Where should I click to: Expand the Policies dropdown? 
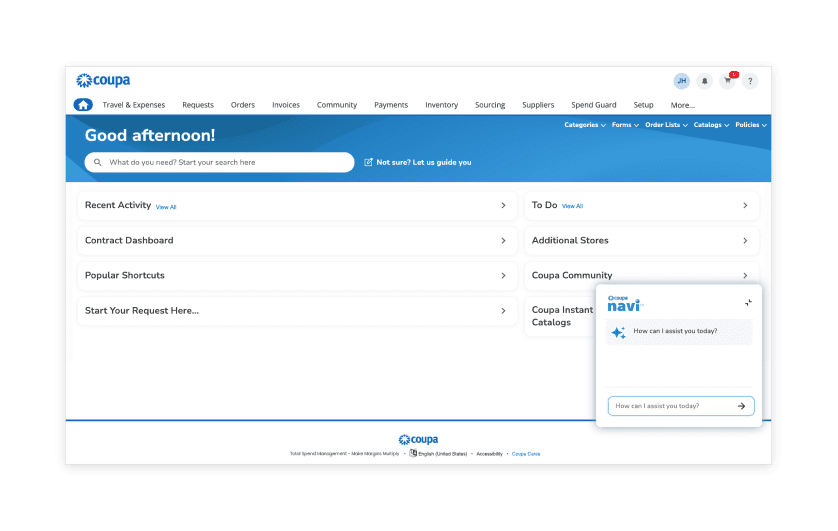(751, 125)
